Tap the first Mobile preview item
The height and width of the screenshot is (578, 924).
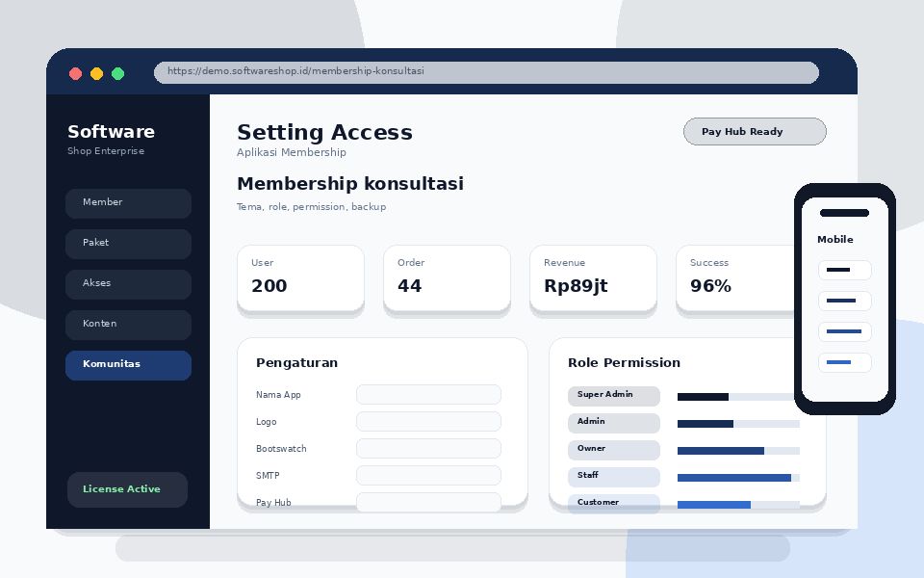845,270
